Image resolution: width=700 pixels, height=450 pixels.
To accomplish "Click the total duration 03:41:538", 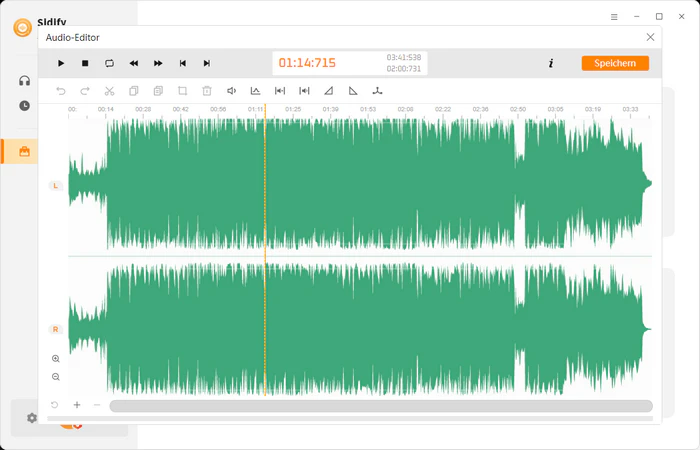I will click(404, 58).
